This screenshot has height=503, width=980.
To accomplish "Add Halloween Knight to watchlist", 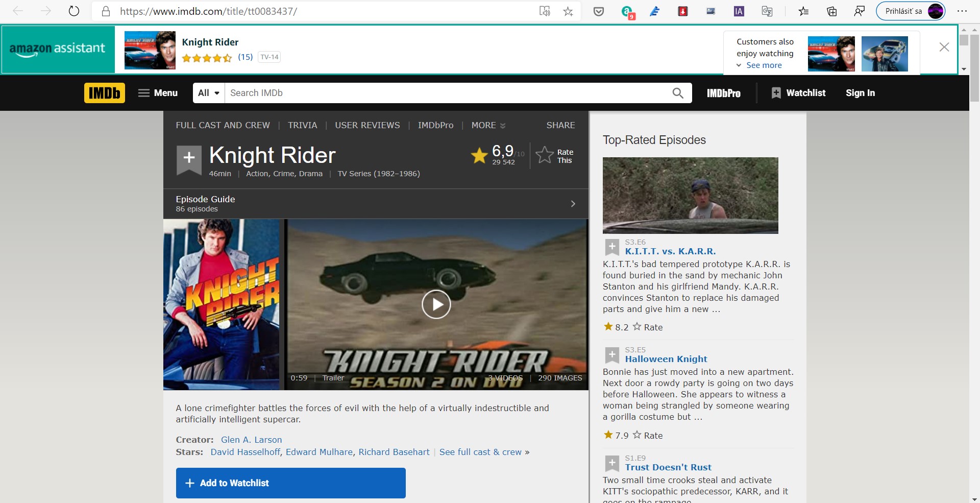I will tap(612, 355).
